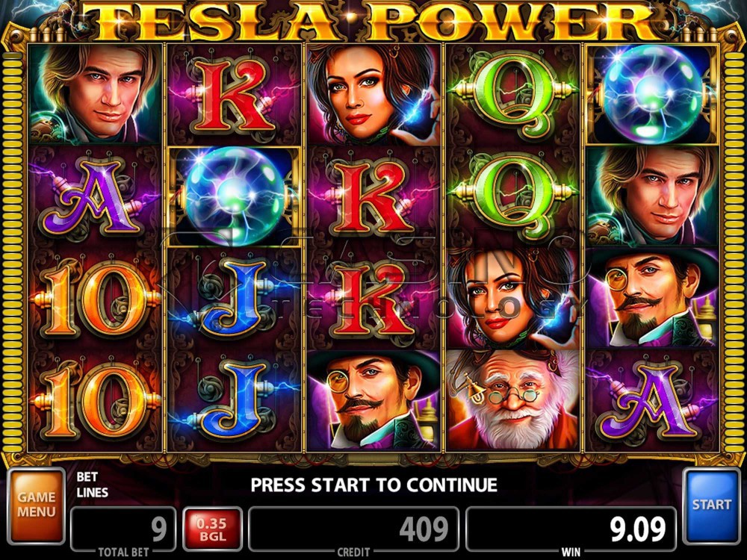Click the monocle gentleman symbol on reel five

653,298
